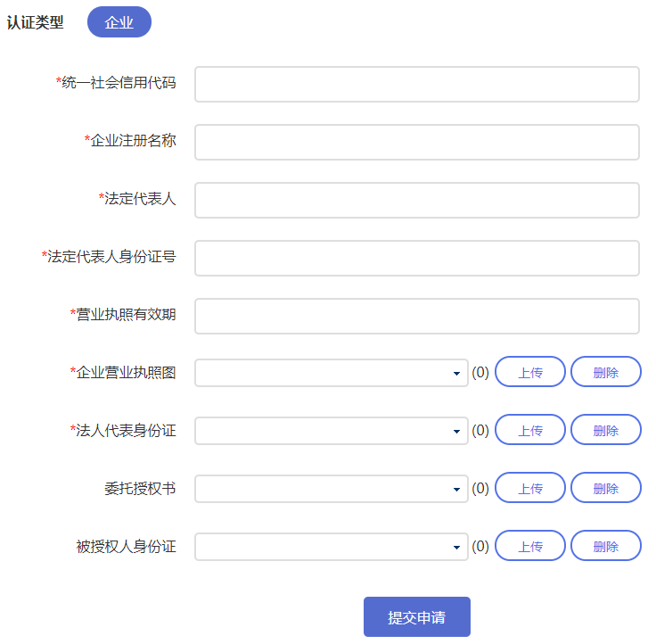
Task: Upload a file for 法人代表身份证
Action: point(530,431)
